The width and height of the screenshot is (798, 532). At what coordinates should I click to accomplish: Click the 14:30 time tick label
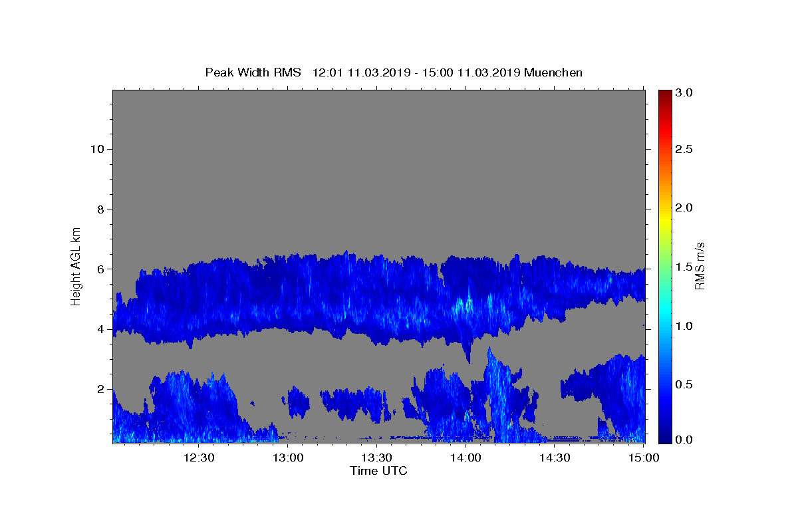point(554,458)
